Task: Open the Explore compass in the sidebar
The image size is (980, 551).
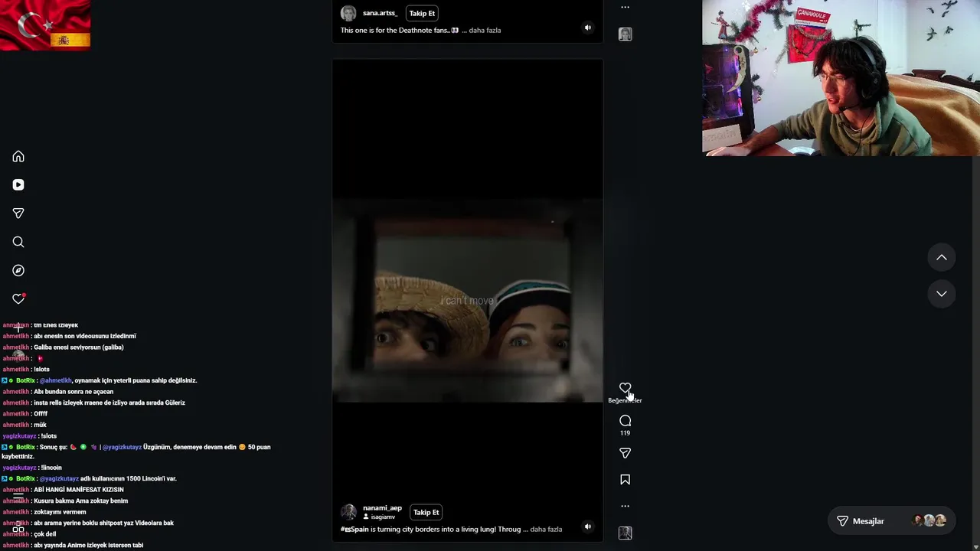Action: coord(18,270)
